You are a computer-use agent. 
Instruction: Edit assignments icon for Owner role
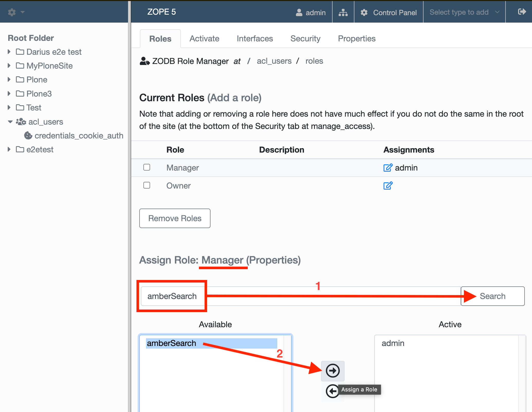tap(388, 185)
